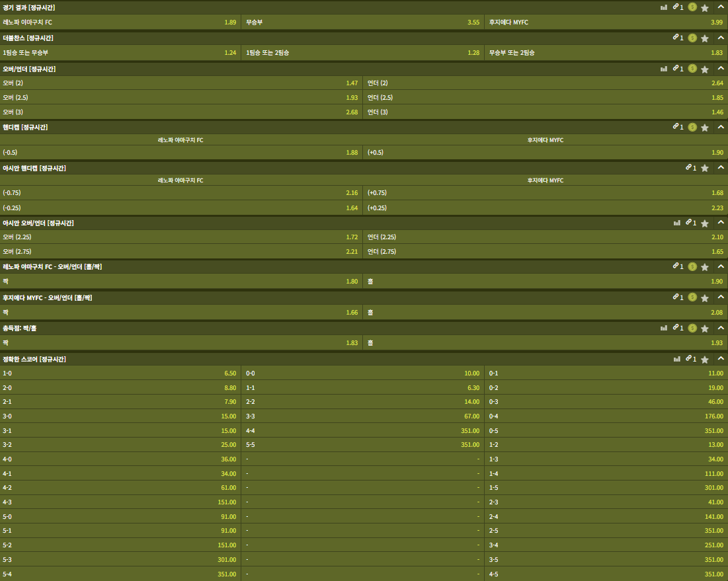Viewport: 728px width, 581px height.
Task: Open statistics chart for 경기 결과 market
Action: 663,7
